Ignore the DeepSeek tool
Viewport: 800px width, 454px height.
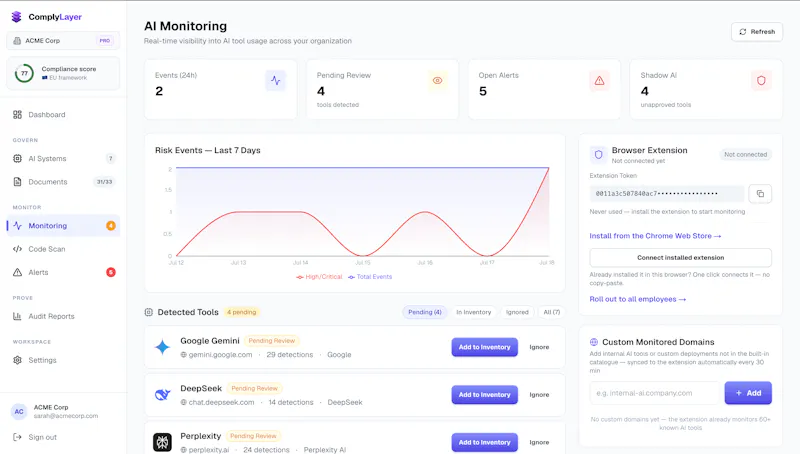(539, 395)
